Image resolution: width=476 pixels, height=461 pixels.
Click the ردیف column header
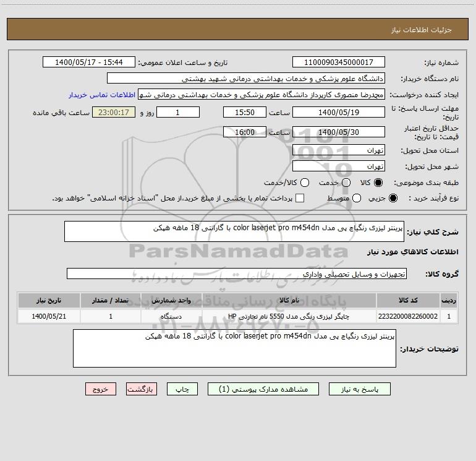449,300
